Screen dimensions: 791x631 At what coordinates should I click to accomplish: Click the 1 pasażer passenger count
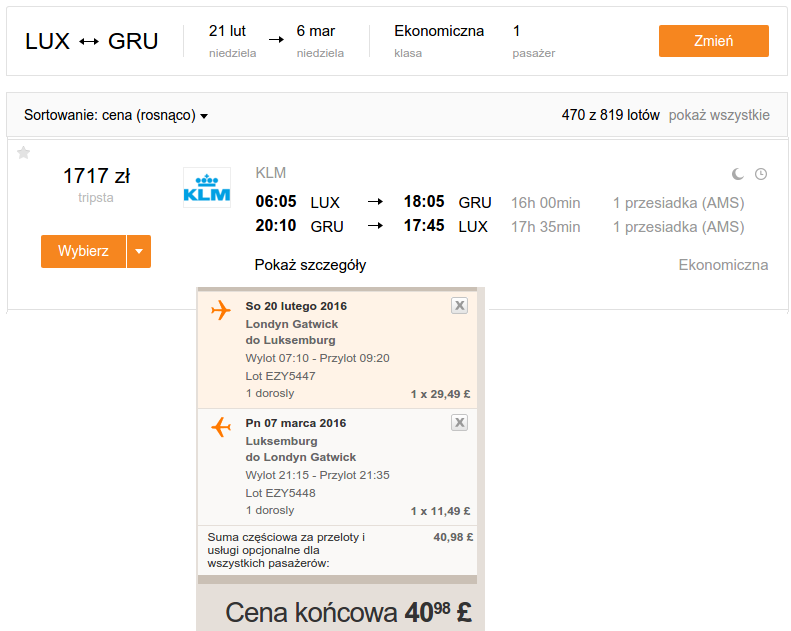point(534,40)
